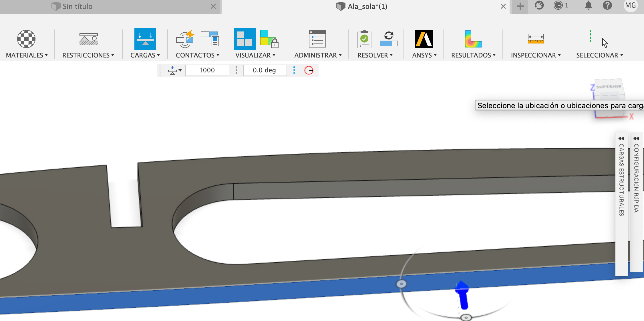The height and width of the screenshot is (321, 644).
Task: Open the notifications bell icon
Action: coord(588,5)
